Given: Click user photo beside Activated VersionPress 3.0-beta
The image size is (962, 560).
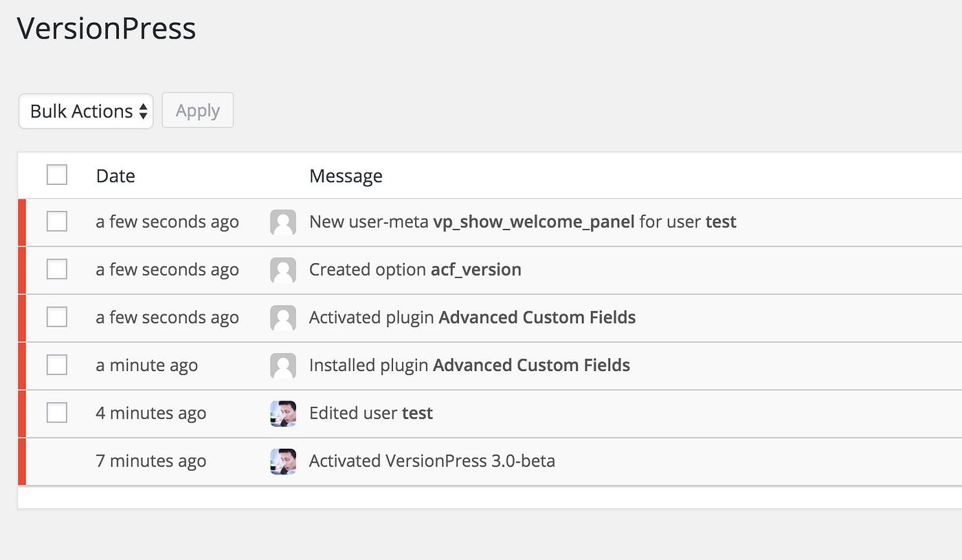Looking at the screenshot, I should (x=283, y=461).
